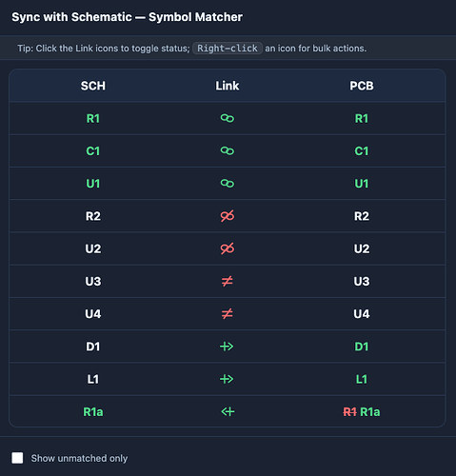This screenshot has height=476, width=456.
Task: Click the struck-through R1 R1a PCB entry
Action: [x=362, y=412]
